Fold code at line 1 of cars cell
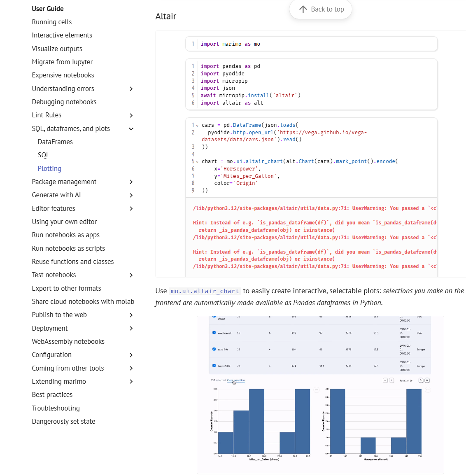The image size is (466, 476). tap(197, 125)
